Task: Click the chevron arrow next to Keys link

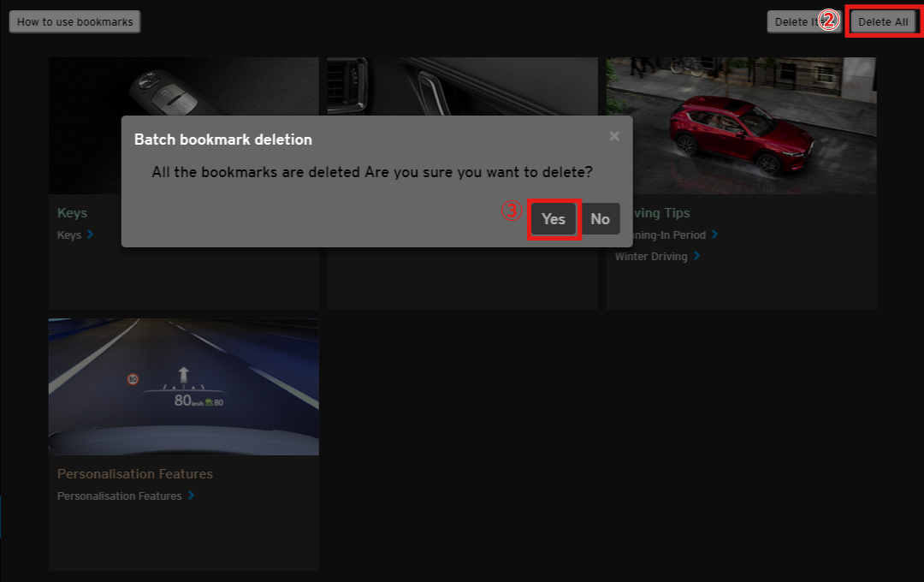Action: [91, 235]
